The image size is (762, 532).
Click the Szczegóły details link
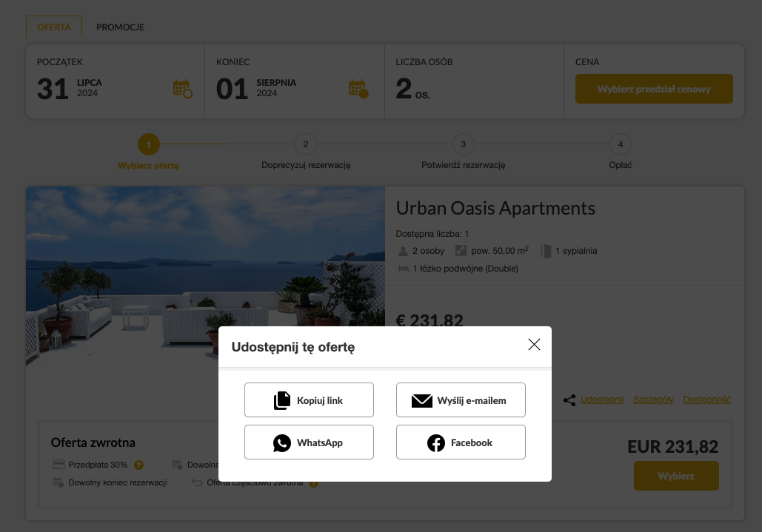pyautogui.click(x=653, y=400)
